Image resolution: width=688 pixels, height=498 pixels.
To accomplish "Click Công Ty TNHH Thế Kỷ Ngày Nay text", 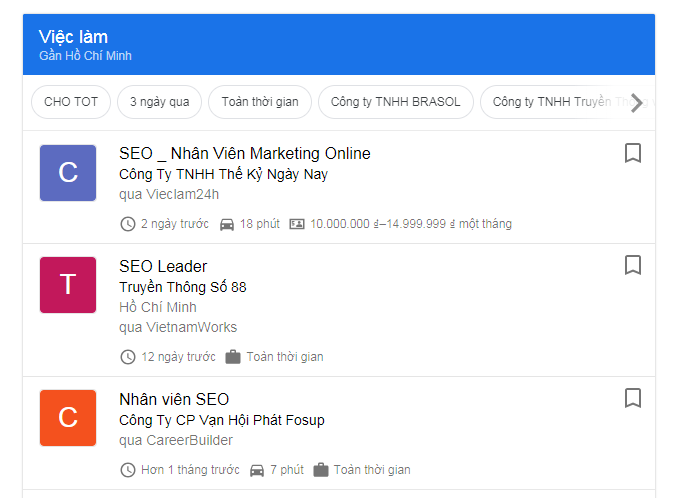I will click(223, 175).
